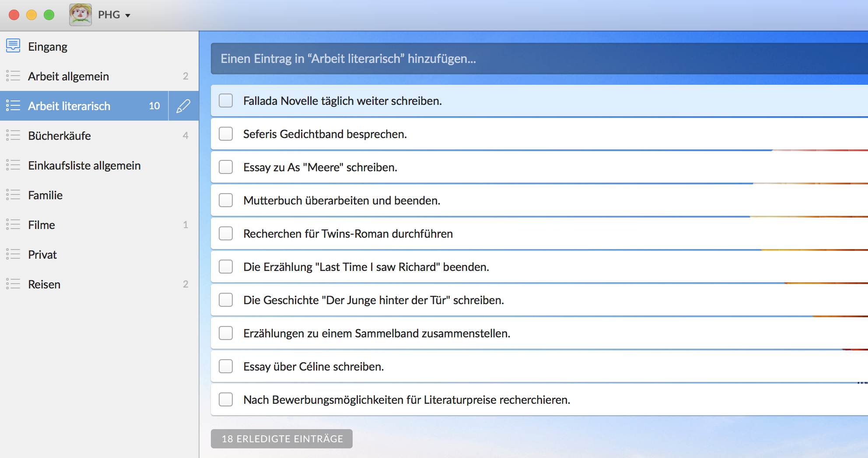Switch to Einkaufsliste allgemein
This screenshot has width=868, height=458.
point(99,165)
